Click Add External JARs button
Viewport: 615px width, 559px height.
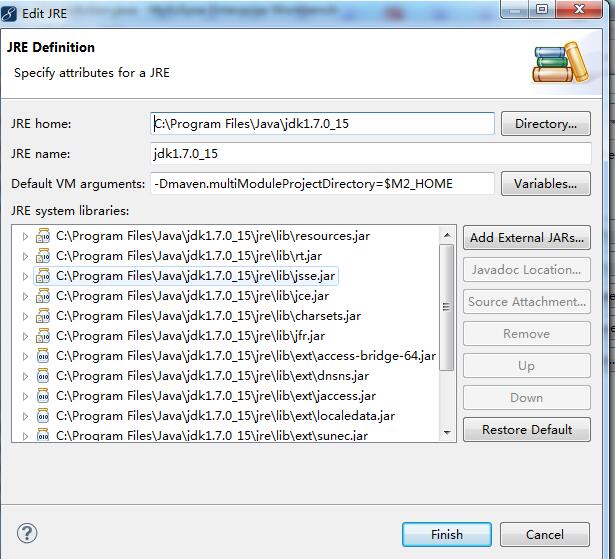click(x=527, y=238)
